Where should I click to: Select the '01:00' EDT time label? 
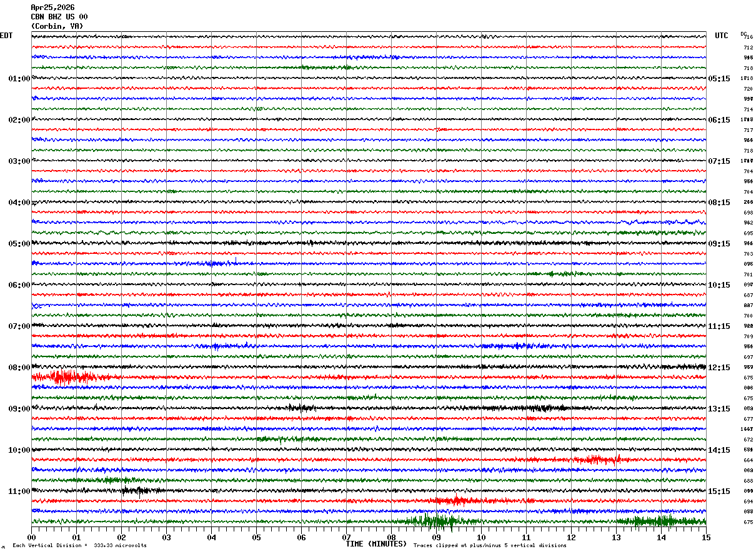pos(19,79)
